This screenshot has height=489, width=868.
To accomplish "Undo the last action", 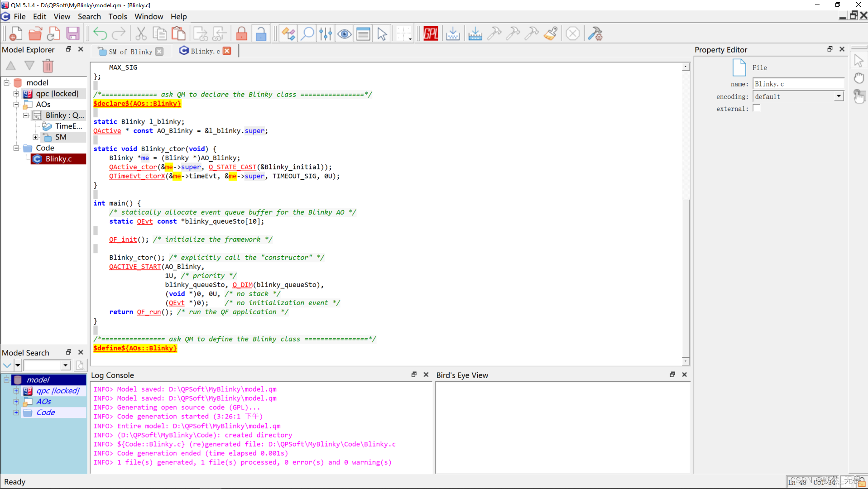I will 100,34.
